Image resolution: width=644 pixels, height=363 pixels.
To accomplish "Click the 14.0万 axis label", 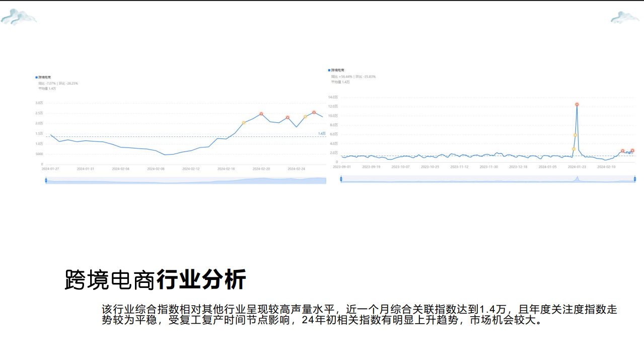I will pyautogui.click(x=333, y=97).
